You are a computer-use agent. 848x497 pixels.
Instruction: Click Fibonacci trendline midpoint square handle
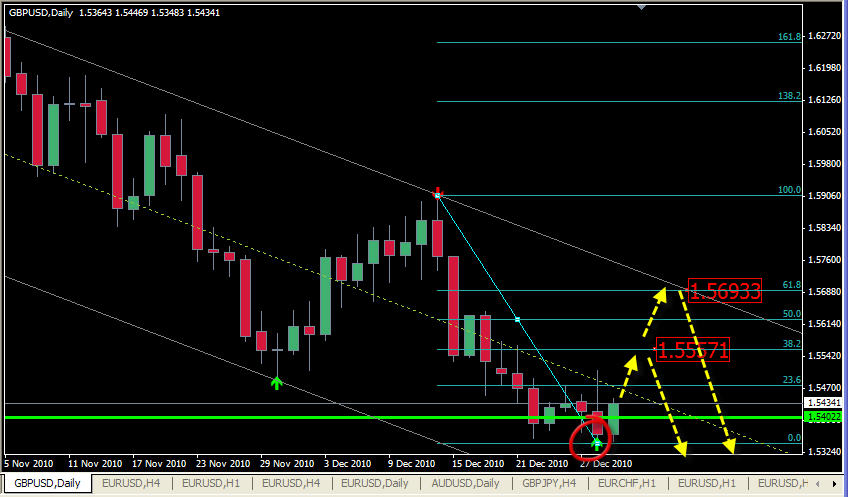(517, 320)
